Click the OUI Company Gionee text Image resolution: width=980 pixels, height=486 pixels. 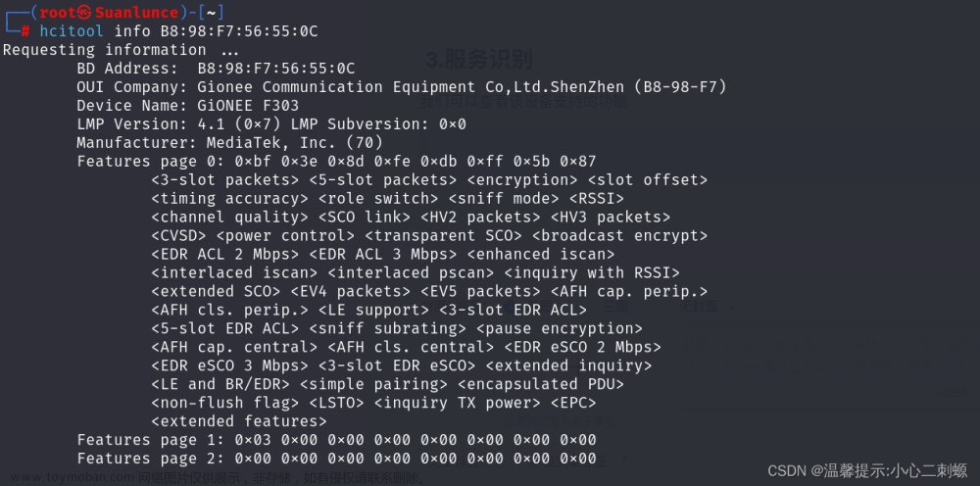click(402, 87)
